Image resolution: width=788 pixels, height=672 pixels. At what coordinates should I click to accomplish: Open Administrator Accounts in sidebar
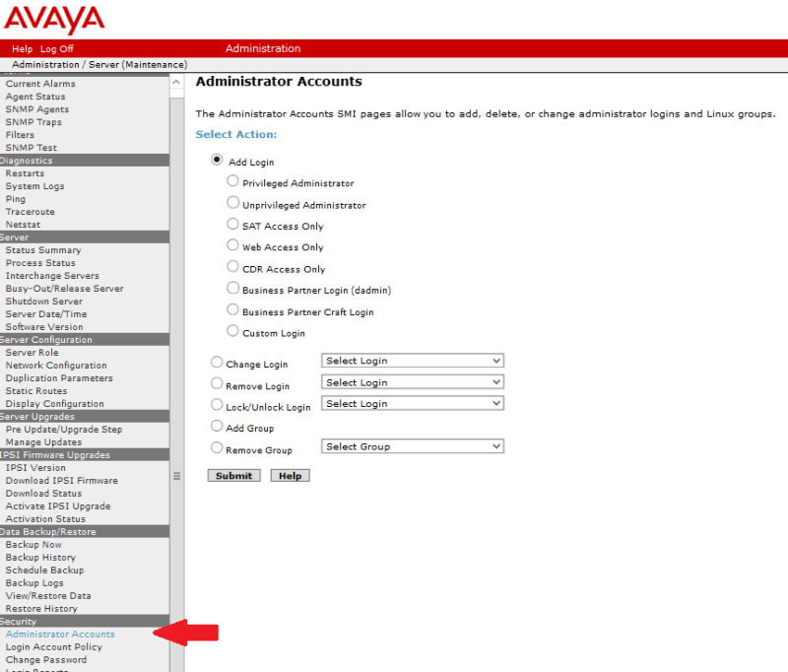pyautogui.click(x=60, y=635)
